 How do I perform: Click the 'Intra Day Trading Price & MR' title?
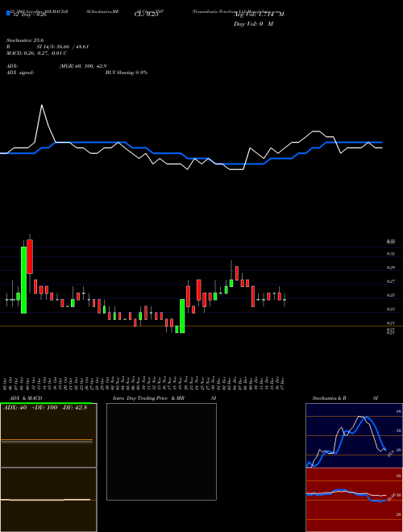(x=148, y=398)
